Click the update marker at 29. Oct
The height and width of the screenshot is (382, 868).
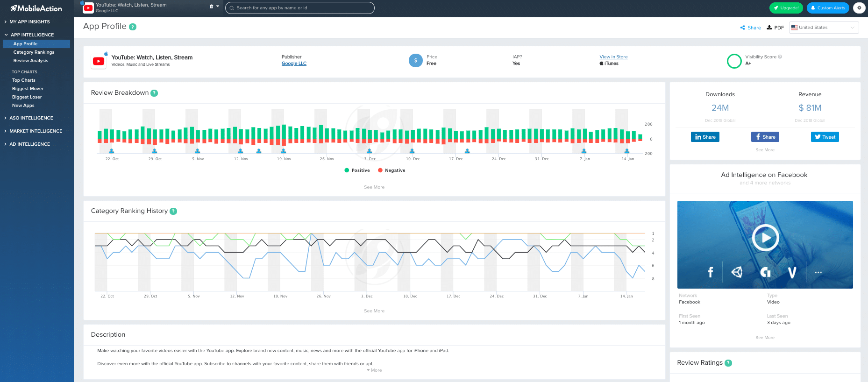tap(155, 151)
